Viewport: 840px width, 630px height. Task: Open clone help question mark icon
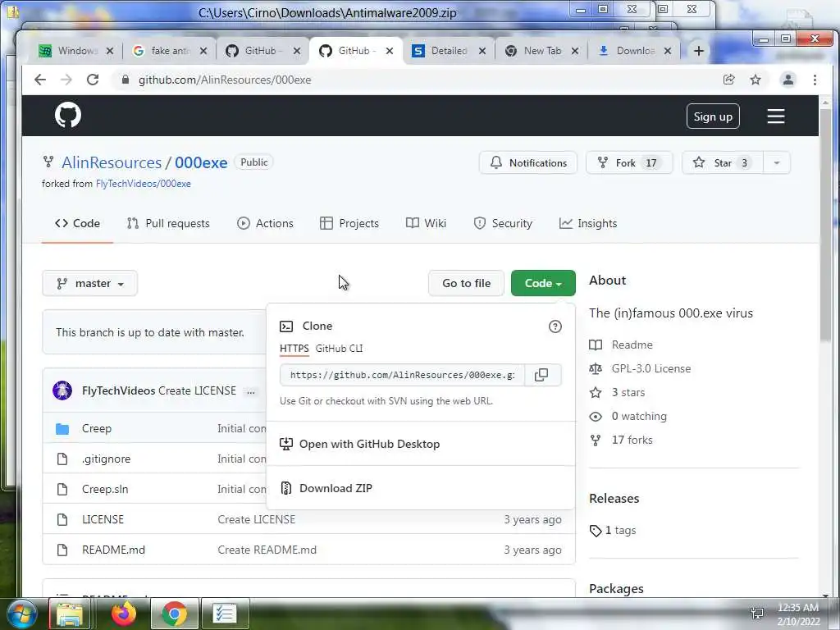pyautogui.click(x=555, y=326)
